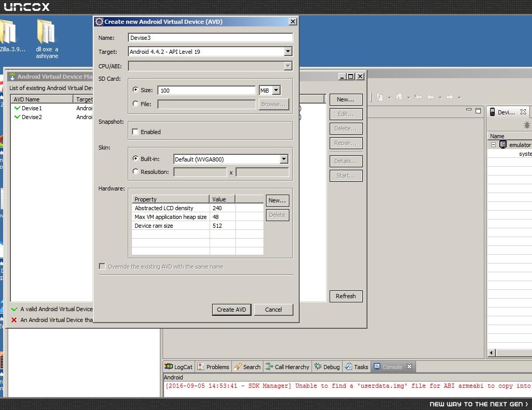This screenshot has height=410, width=532.
Task: Select the Device ram size property row
Action: click(198, 226)
